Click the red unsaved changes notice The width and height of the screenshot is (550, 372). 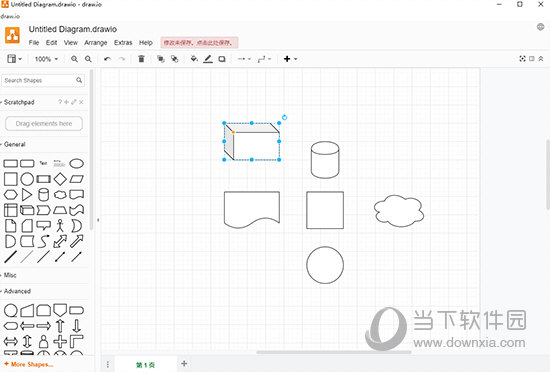coord(199,42)
